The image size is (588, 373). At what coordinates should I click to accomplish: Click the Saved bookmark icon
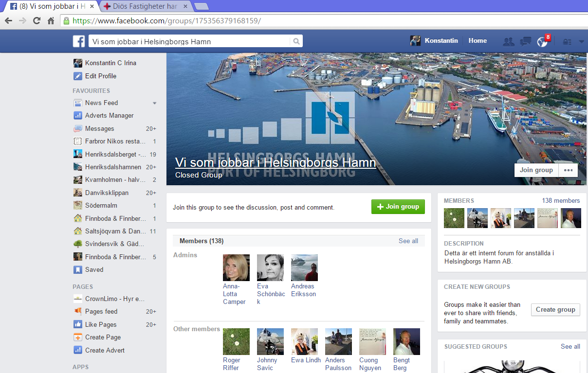pos(77,269)
